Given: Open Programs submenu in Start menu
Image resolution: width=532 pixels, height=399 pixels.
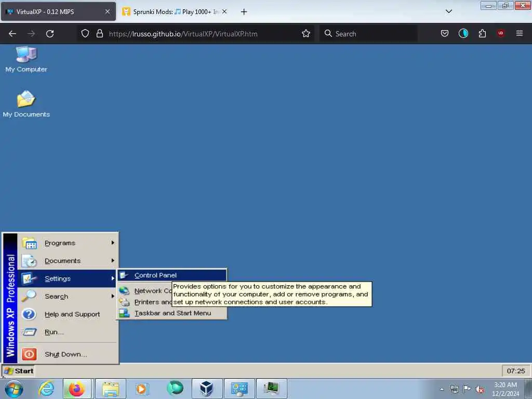Looking at the screenshot, I should (68, 243).
